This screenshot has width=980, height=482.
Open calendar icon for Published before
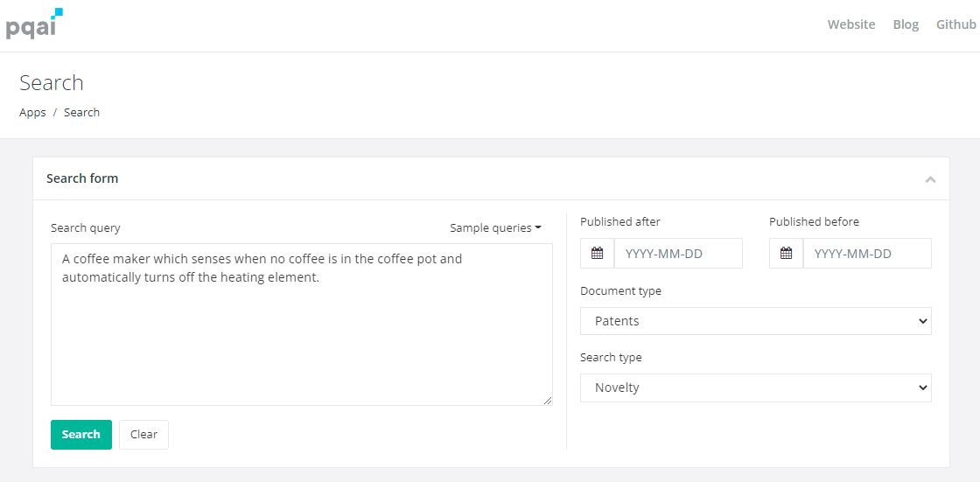[x=787, y=253]
